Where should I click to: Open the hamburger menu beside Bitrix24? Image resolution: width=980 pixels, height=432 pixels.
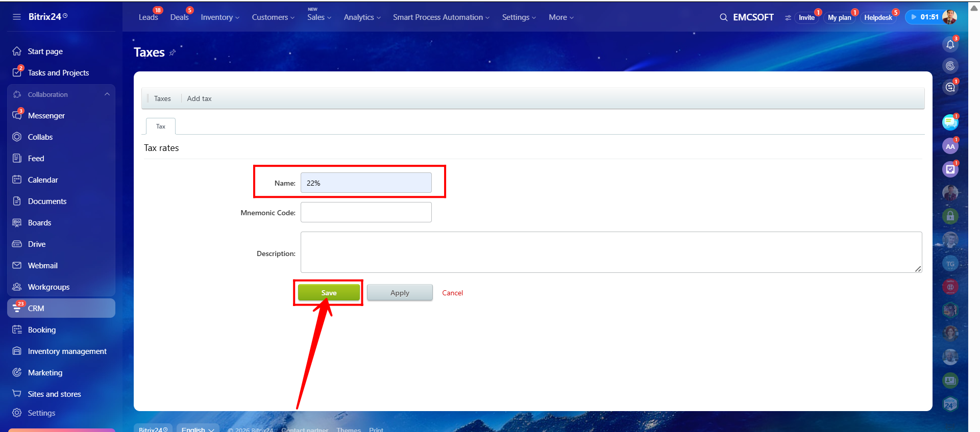click(x=17, y=17)
